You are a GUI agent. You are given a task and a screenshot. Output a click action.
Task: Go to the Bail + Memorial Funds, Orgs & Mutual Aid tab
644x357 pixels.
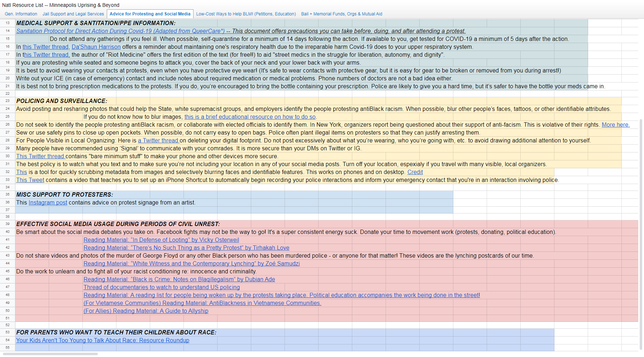342,14
